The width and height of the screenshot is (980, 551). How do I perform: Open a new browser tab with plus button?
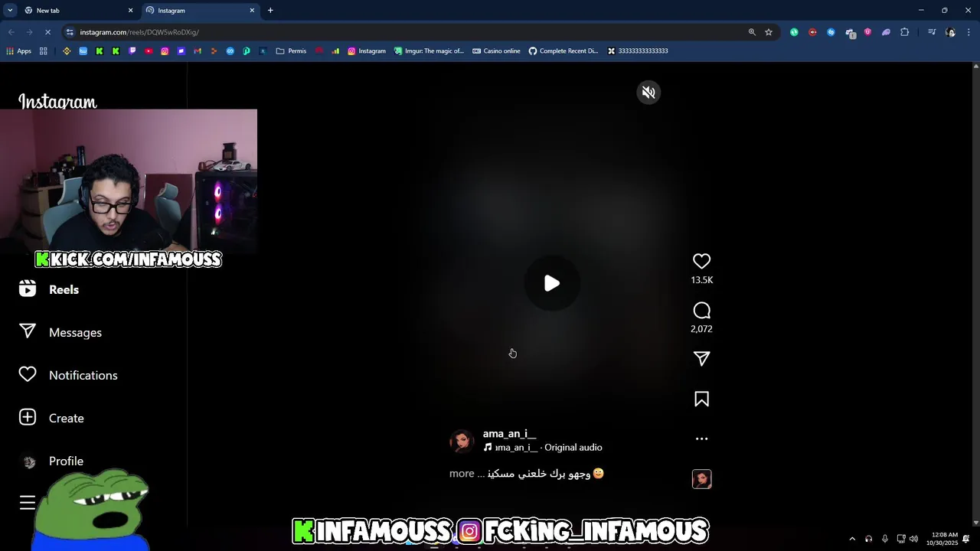270,11
